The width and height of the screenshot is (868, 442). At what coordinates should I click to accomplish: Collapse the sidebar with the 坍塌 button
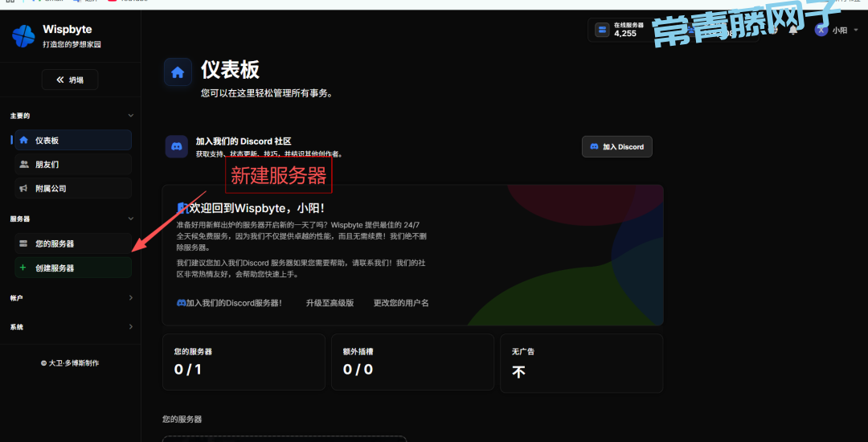70,80
